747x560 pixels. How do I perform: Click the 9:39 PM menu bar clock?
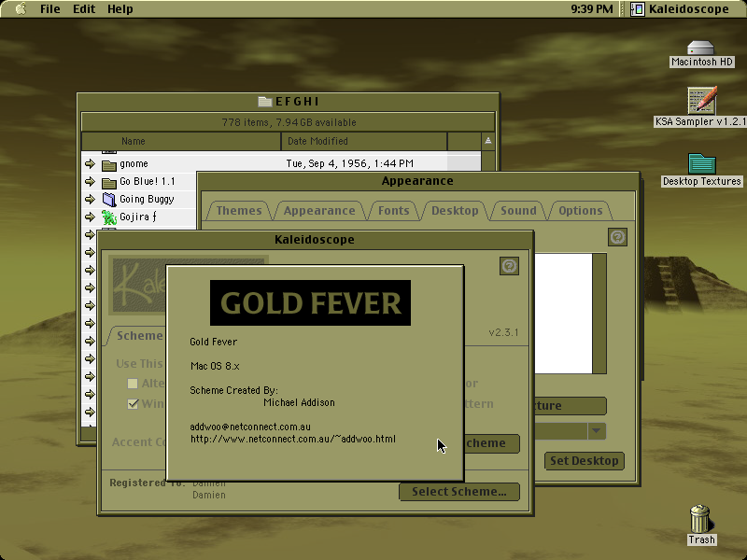(592, 9)
